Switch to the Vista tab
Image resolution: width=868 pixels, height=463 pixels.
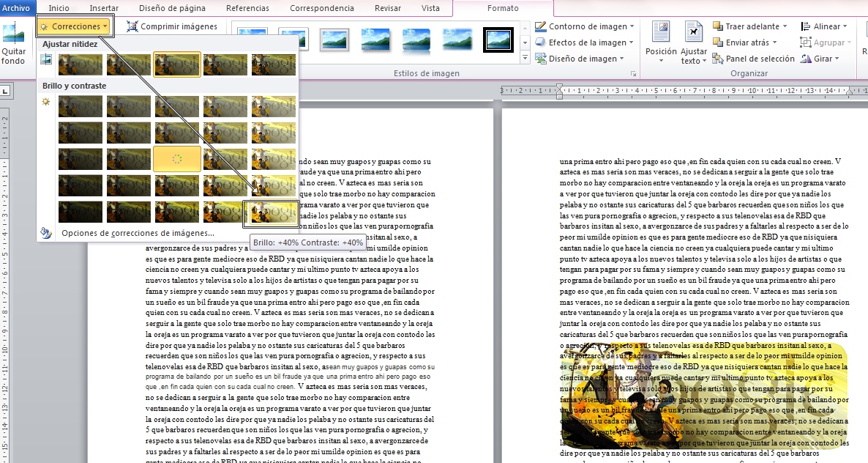tap(430, 8)
